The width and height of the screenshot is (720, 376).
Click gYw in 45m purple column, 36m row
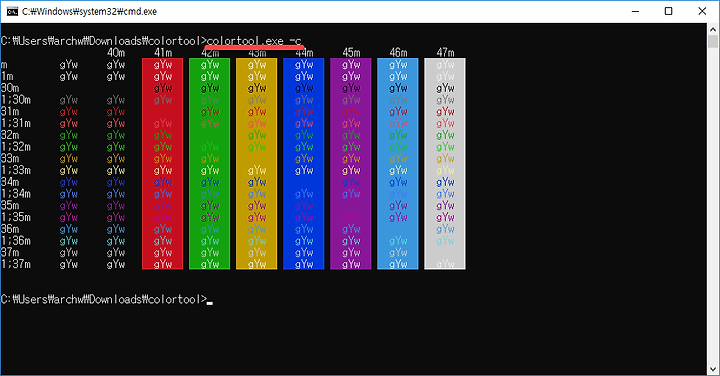[351, 229]
